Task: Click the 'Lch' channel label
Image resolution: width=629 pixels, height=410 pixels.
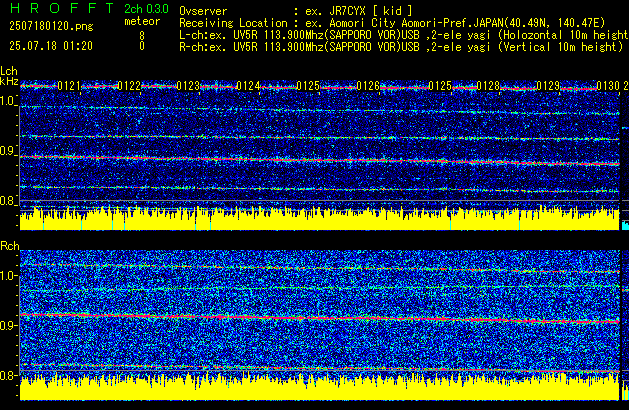Action: pos(9,71)
